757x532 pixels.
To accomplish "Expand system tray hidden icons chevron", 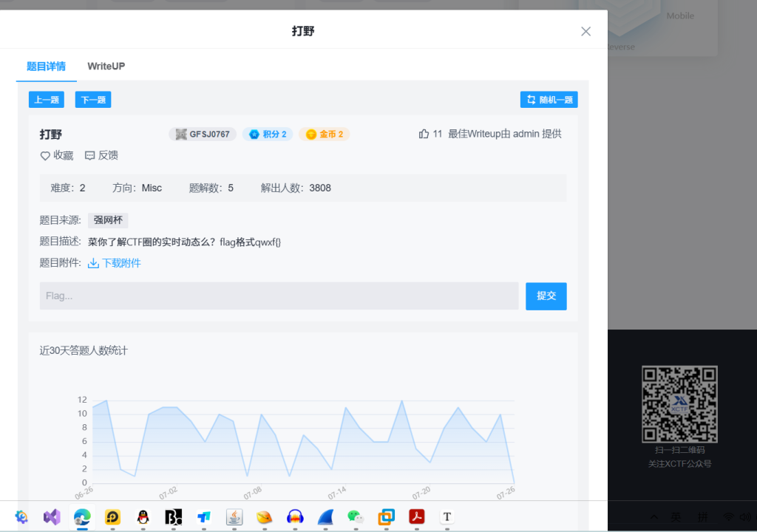I will coord(655,516).
